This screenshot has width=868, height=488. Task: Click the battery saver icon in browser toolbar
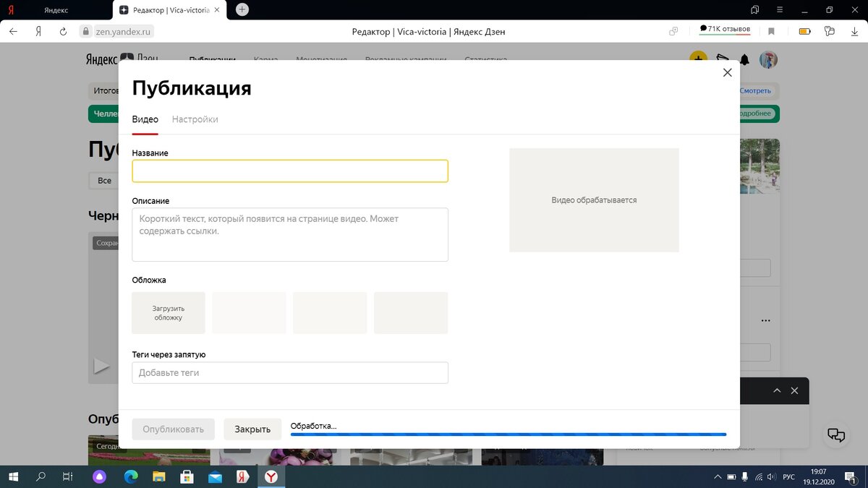(804, 31)
